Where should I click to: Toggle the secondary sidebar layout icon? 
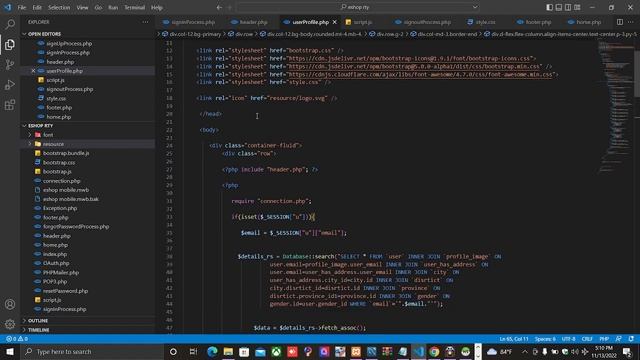pyautogui.click(x=568, y=7)
